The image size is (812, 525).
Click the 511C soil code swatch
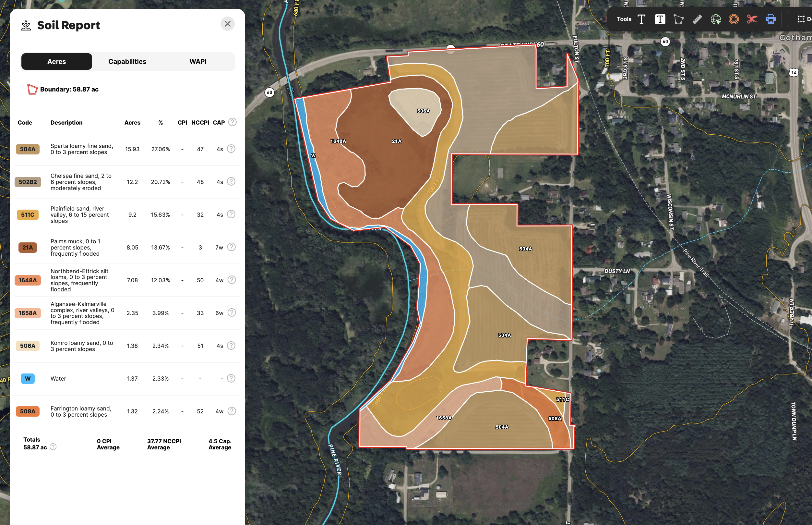(x=28, y=215)
